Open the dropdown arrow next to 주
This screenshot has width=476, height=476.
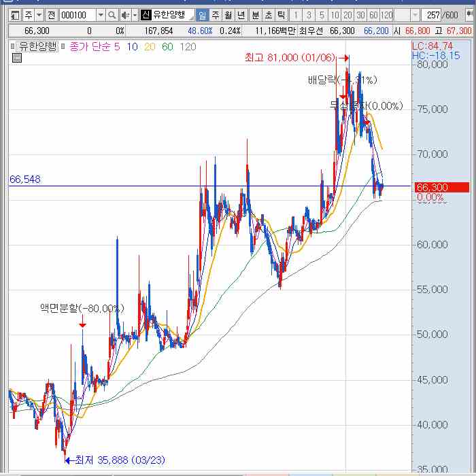coord(39,15)
